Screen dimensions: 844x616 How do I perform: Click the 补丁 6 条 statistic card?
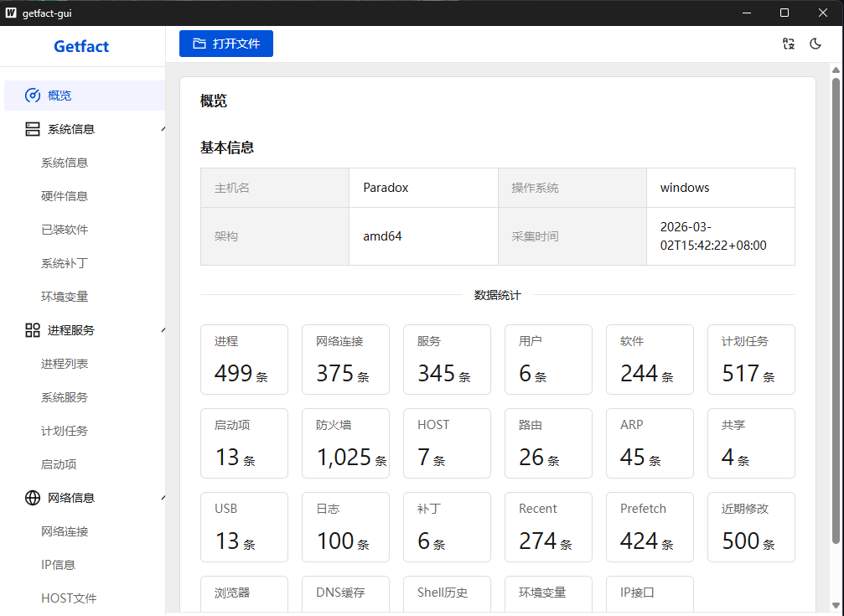tap(447, 527)
